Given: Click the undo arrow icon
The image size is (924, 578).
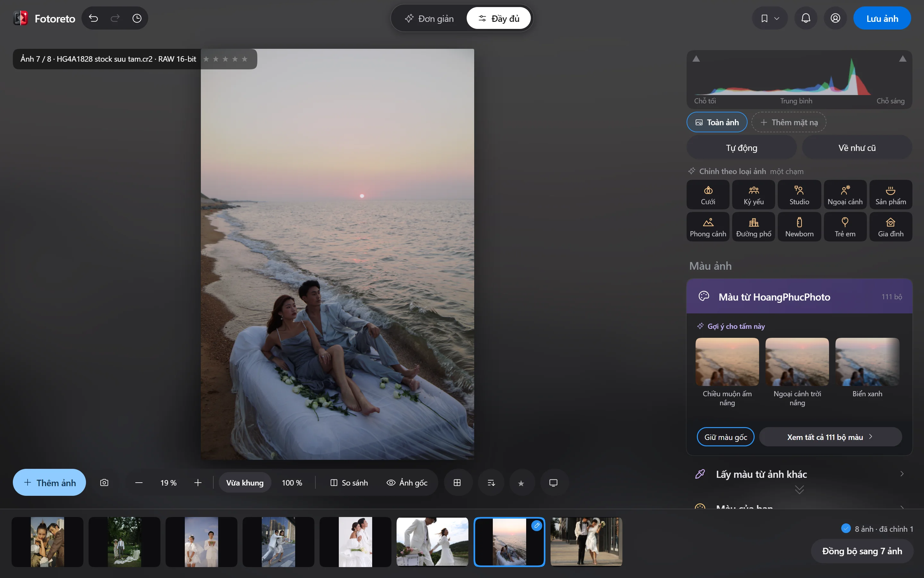Looking at the screenshot, I should [x=93, y=18].
